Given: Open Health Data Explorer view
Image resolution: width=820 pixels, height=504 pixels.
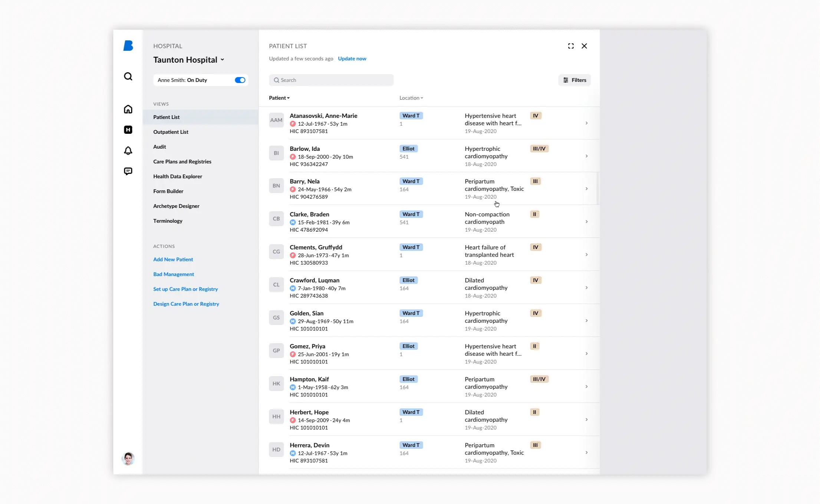Looking at the screenshot, I should click(x=177, y=176).
